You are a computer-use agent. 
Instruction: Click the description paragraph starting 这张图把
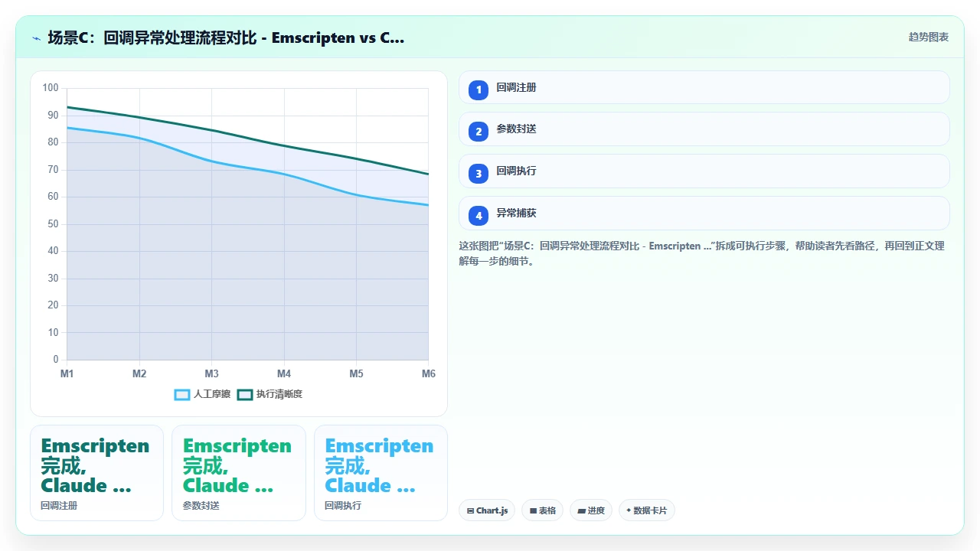coord(701,253)
